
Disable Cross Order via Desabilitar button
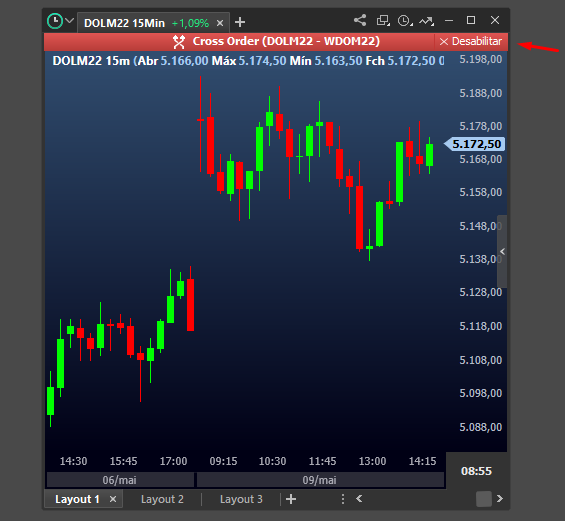tap(471, 41)
